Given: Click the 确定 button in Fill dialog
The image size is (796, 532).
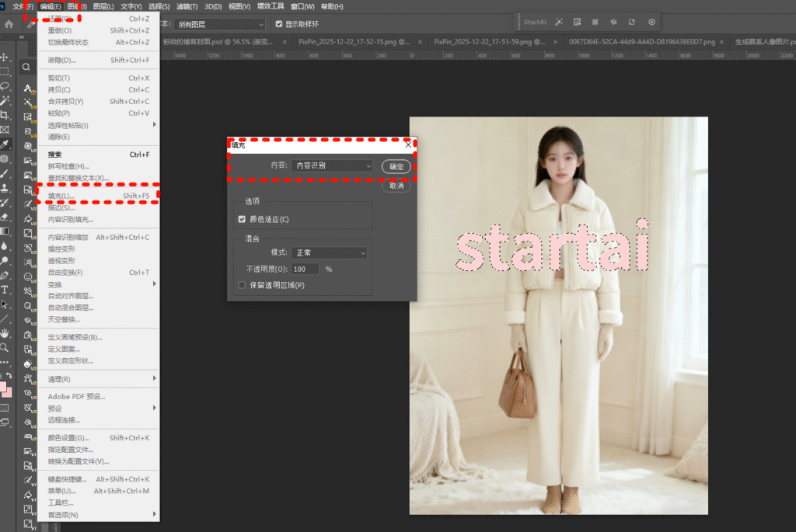Looking at the screenshot, I should pos(396,166).
